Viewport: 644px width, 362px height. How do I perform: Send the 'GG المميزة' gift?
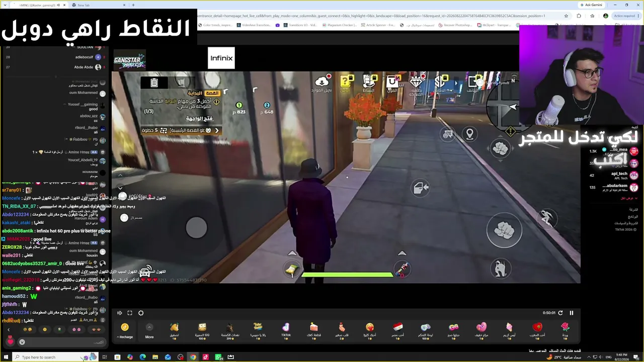tap(202, 330)
